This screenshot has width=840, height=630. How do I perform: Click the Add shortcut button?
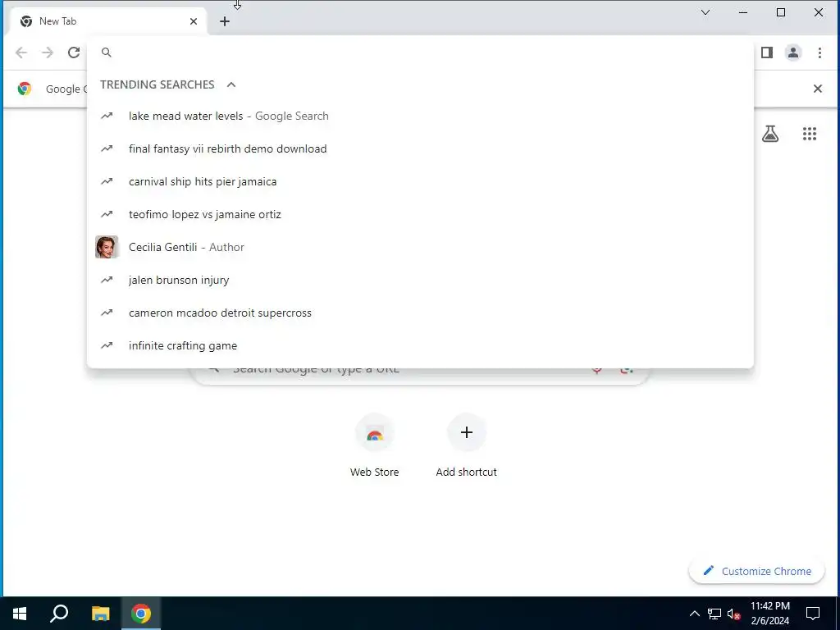tap(466, 445)
